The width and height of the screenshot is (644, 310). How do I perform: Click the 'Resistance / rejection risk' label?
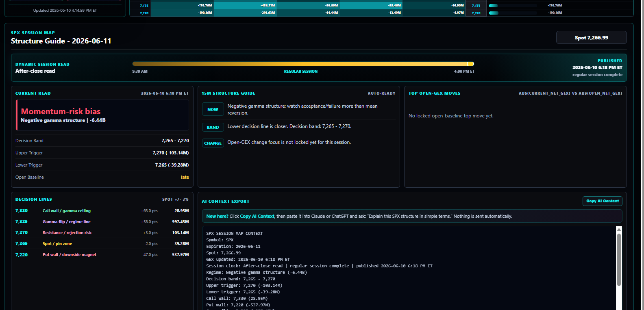67,233
